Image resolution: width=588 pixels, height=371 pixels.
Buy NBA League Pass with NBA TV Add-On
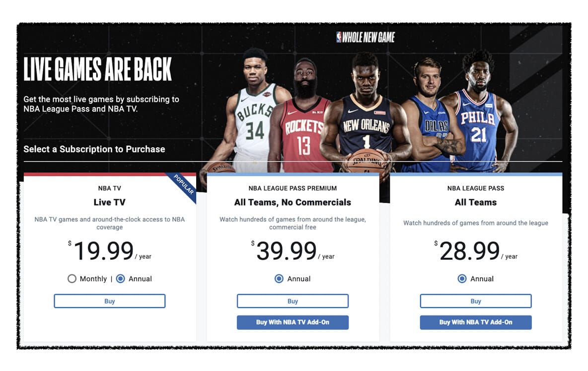475,322
